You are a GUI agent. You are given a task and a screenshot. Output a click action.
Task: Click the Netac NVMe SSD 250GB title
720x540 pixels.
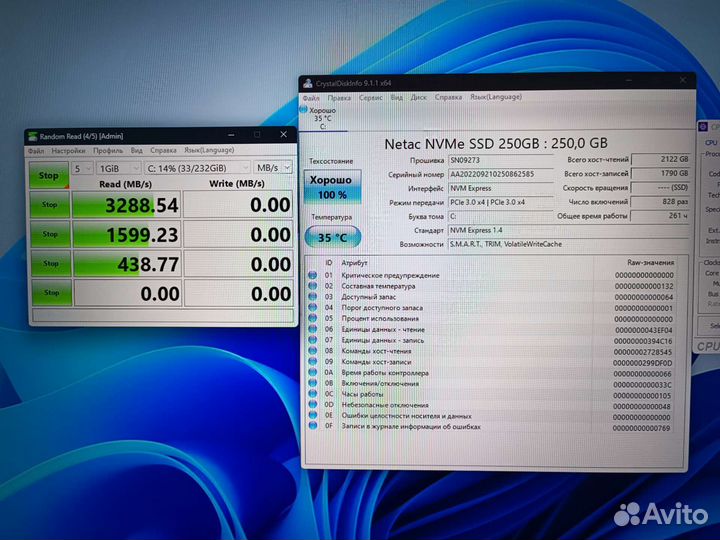pos(495,144)
